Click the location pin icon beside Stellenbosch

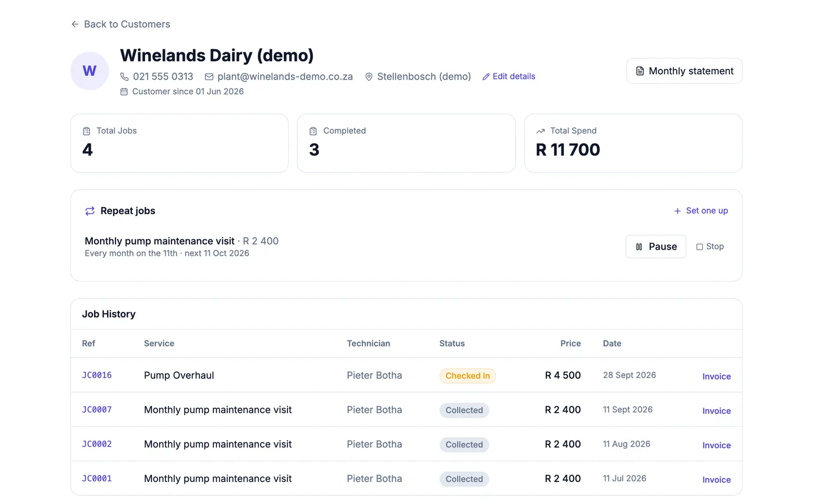[x=369, y=77]
